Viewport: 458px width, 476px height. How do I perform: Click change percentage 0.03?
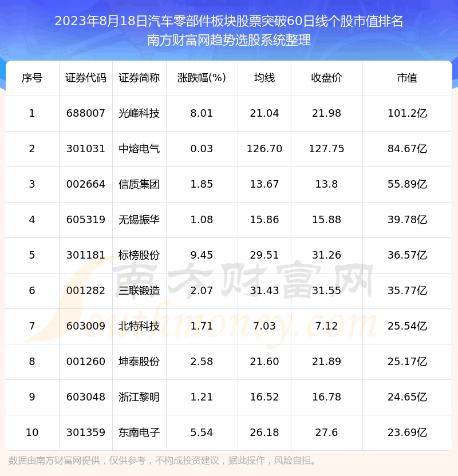tap(202, 149)
